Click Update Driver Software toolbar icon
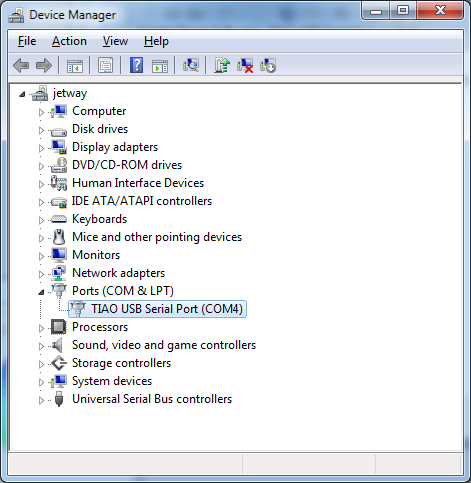Screen dimensions: 471x483 (x=222, y=65)
